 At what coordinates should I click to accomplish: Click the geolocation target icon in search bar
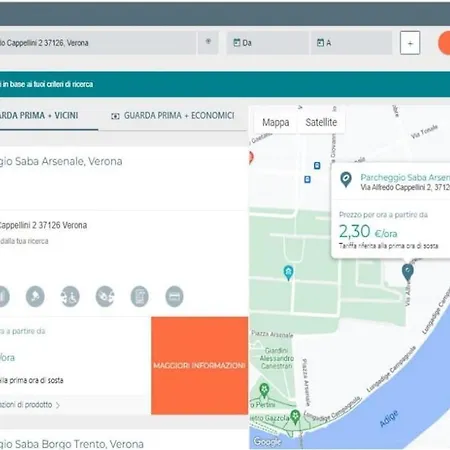(x=208, y=42)
